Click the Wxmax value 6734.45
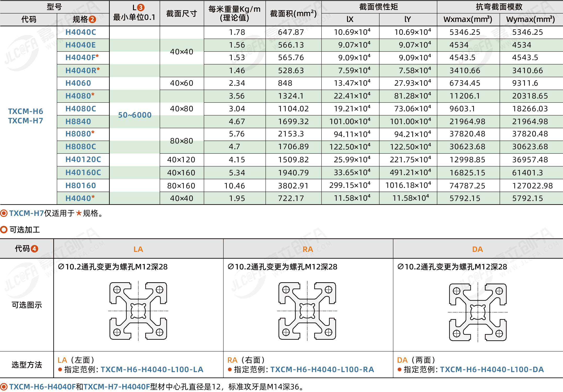The width and height of the screenshot is (563, 392). (x=465, y=83)
